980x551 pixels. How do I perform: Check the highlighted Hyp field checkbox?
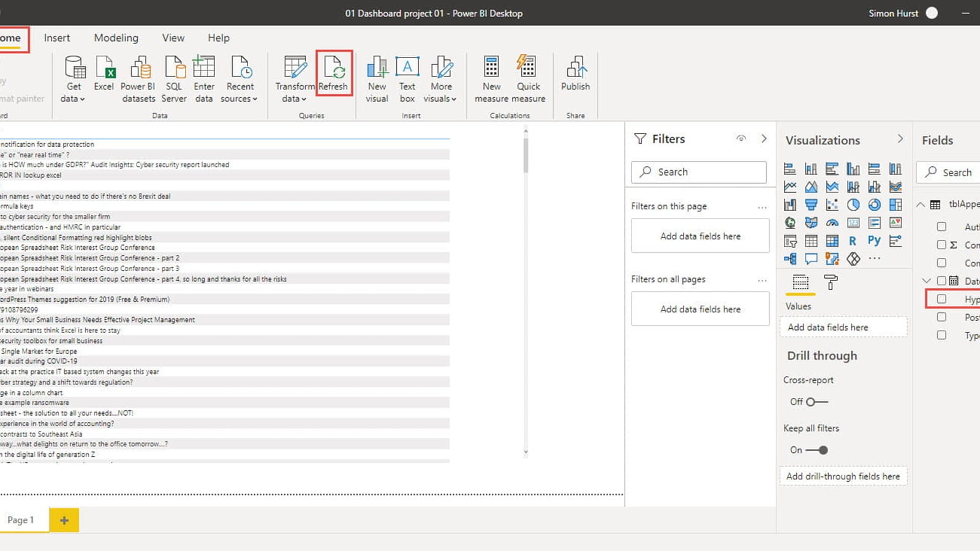click(x=941, y=299)
